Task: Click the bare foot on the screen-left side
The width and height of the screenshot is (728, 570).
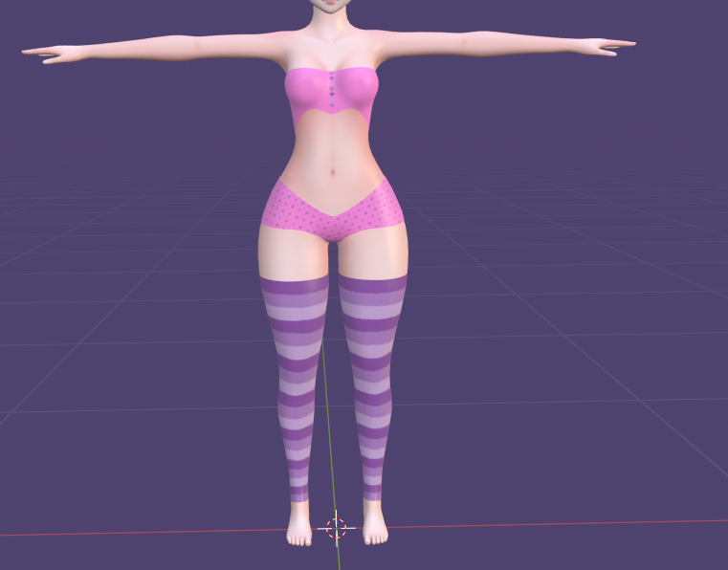Action: (300, 529)
